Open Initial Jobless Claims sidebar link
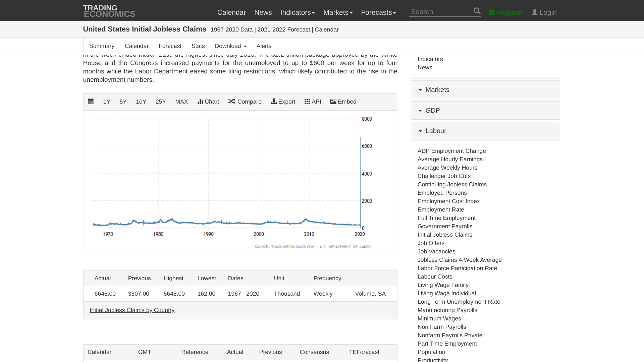 (445, 235)
